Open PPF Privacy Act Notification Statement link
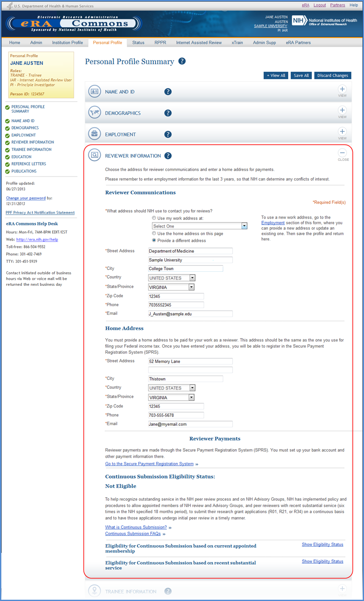This screenshot has width=364, height=601. click(40, 213)
